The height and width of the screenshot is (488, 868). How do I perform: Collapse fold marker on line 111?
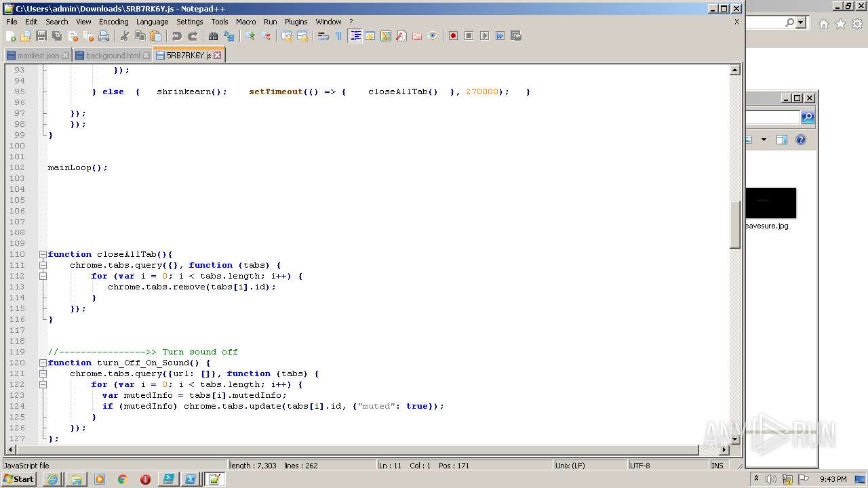click(x=43, y=265)
